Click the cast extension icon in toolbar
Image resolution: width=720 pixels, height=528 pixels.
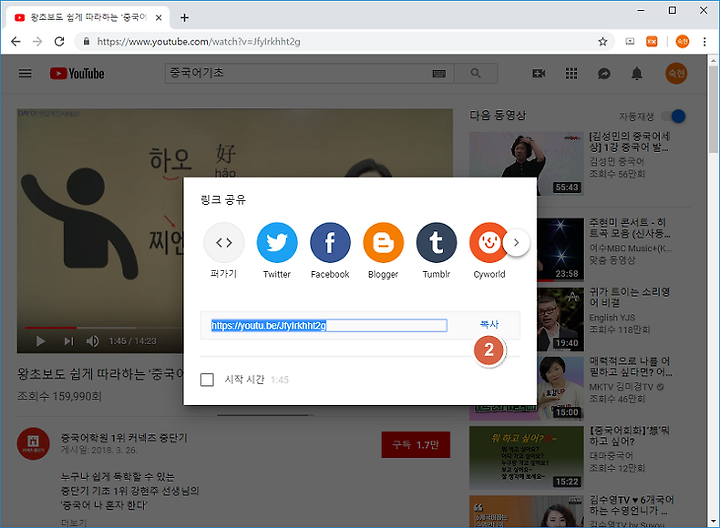click(630, 42)
